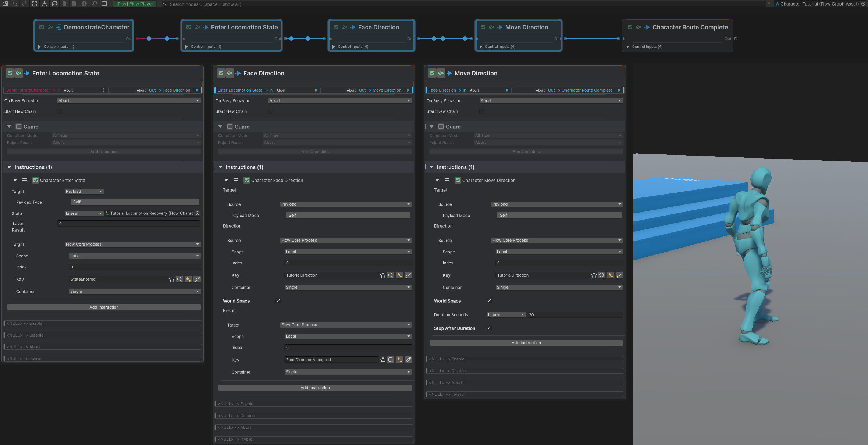Image resolution: width=868 pixels, height=445 pixels.
Task: Click the magnifier icon beside Face Direction TutorialDirection key
Action: coord(391,275)
